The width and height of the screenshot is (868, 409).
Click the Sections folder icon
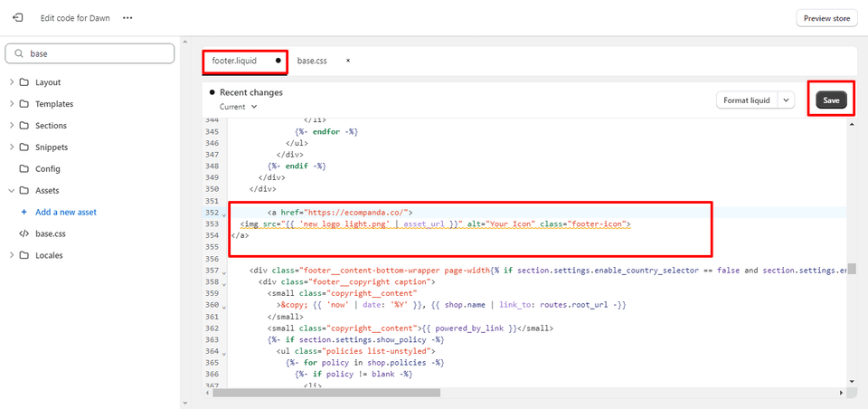click(x=24, y=125)
